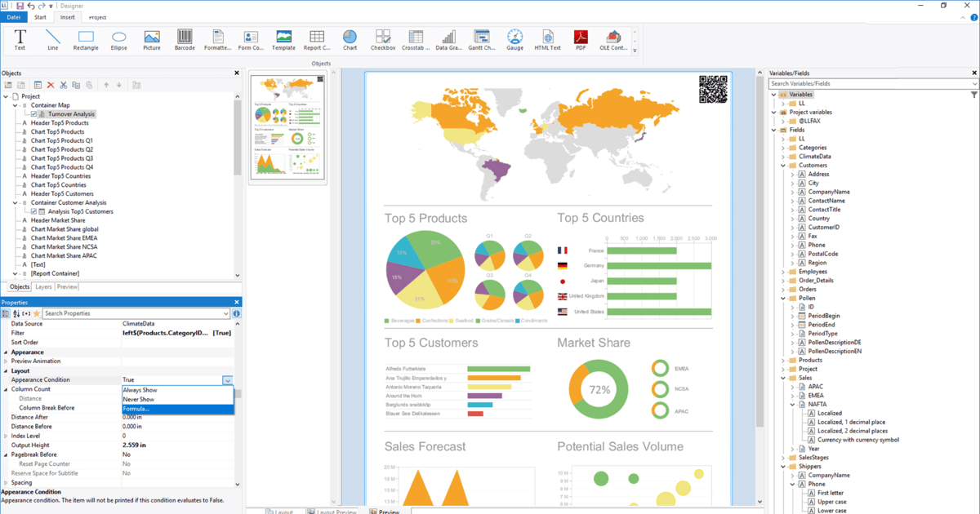Close the Objects panel
The height and width of the screenshot is (514, 980).
[x=238, y=73]
